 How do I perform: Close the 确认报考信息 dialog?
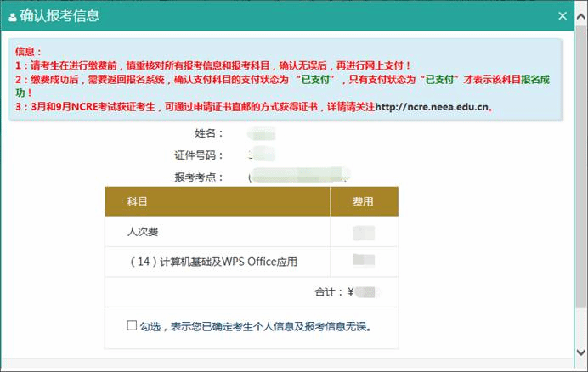[x=562, y=15]
